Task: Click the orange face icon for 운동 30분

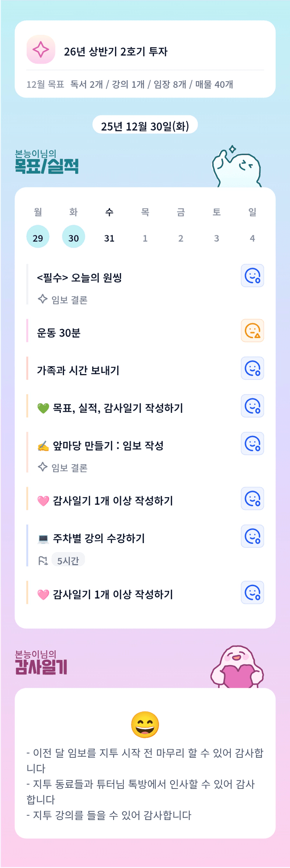Action: [x=252, y=331]
